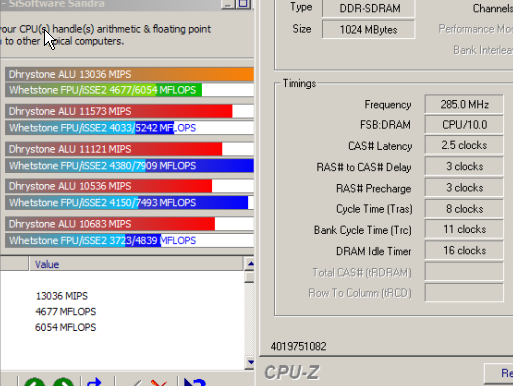513x386 pixels.
Task: Click the CAS# Latency 2.5 clocks field
Action: coord(464,145)
